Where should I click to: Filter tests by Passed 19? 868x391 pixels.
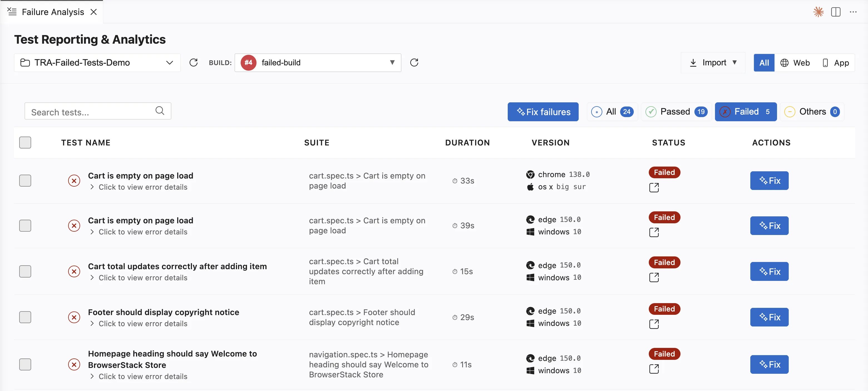click(676, 112)
